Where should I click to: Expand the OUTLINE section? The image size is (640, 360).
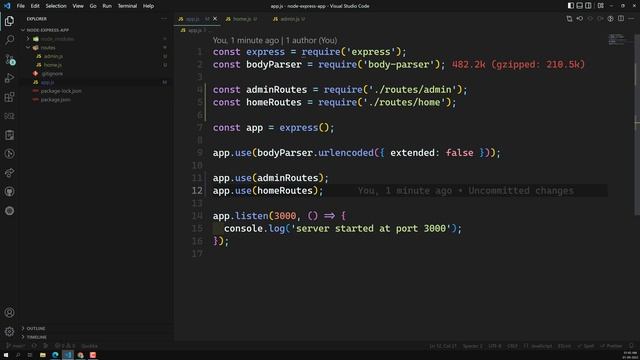pos(96,328)
